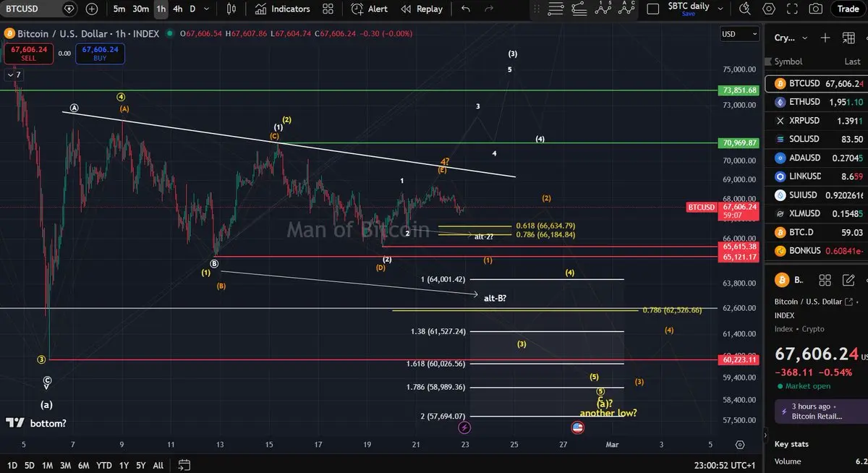Select BONKUS in the watchlist
Viewport: 868px width, 473px height.
click(819, 251)
